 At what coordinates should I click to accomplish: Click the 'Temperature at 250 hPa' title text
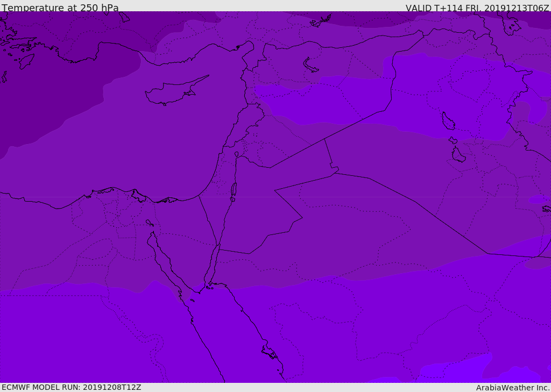pyautogui.click(x=60, y=8)
